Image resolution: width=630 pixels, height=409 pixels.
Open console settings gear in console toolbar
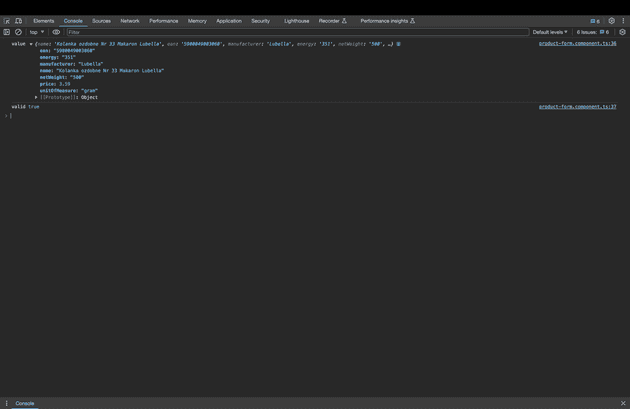(622, 32)
